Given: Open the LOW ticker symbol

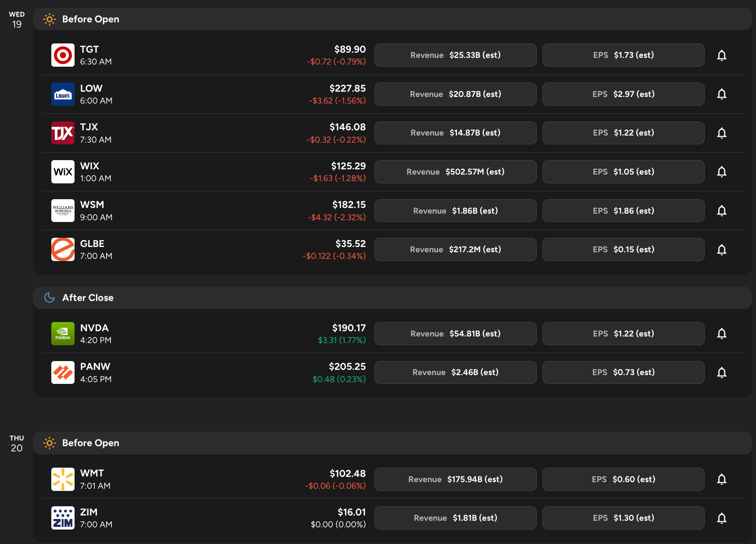Looking at the screenshot, I should pyautogui.click(x=91, y=88).
